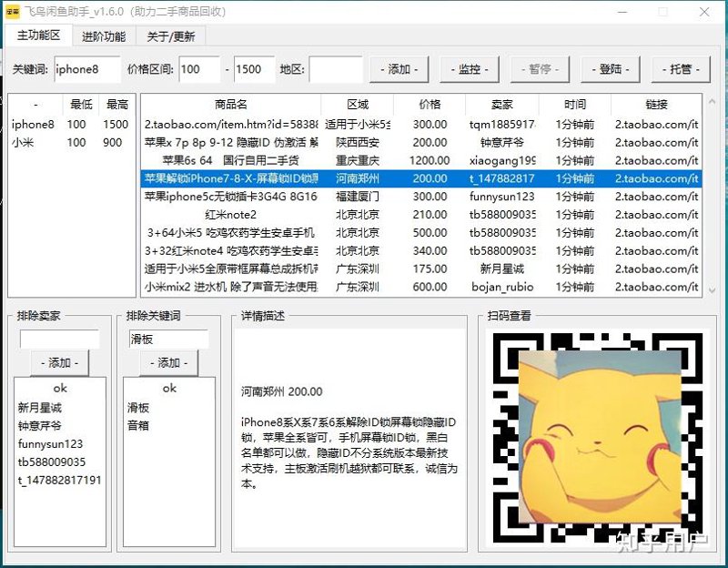Click the 暂停 pause button
Viewport: 728px width, 568px height.
540,70
